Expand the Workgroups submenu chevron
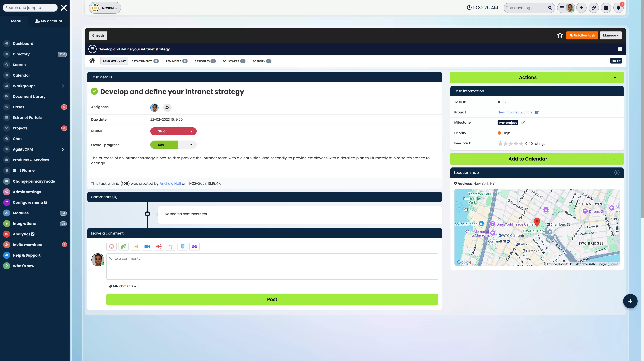The height and width of the screenshot is (361, 644). [63, 86]
